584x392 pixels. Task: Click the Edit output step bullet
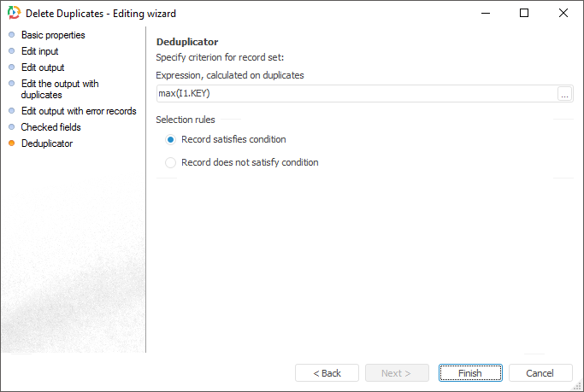point(11,67)
